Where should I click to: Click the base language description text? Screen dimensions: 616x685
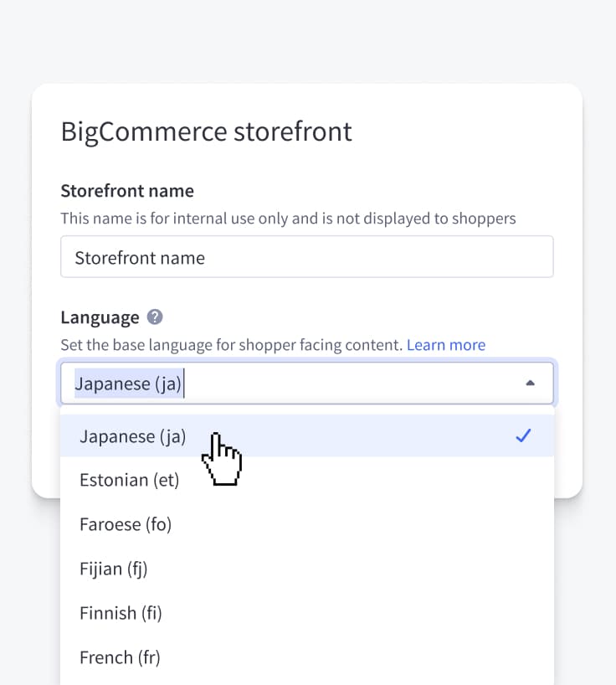[232, 345]
